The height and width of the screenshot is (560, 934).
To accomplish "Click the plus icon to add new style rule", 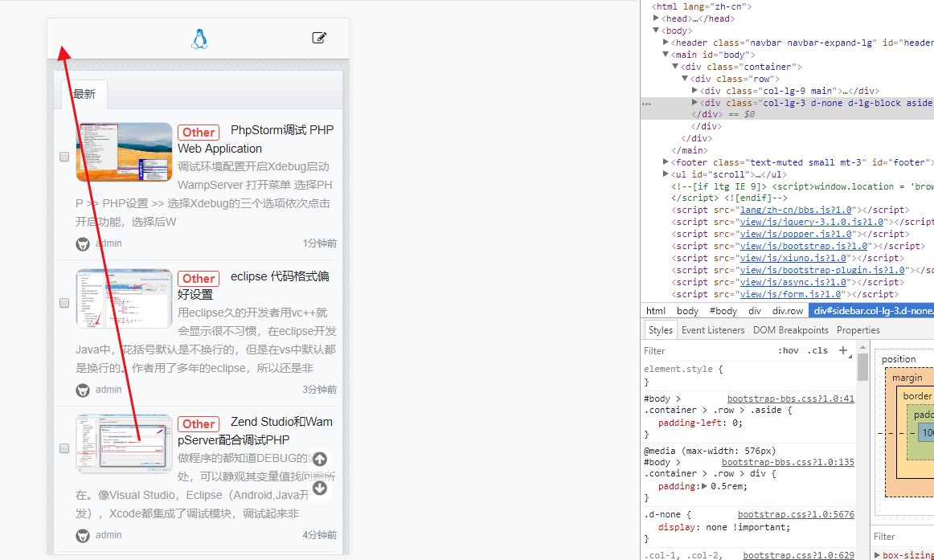I will [843, 350].
